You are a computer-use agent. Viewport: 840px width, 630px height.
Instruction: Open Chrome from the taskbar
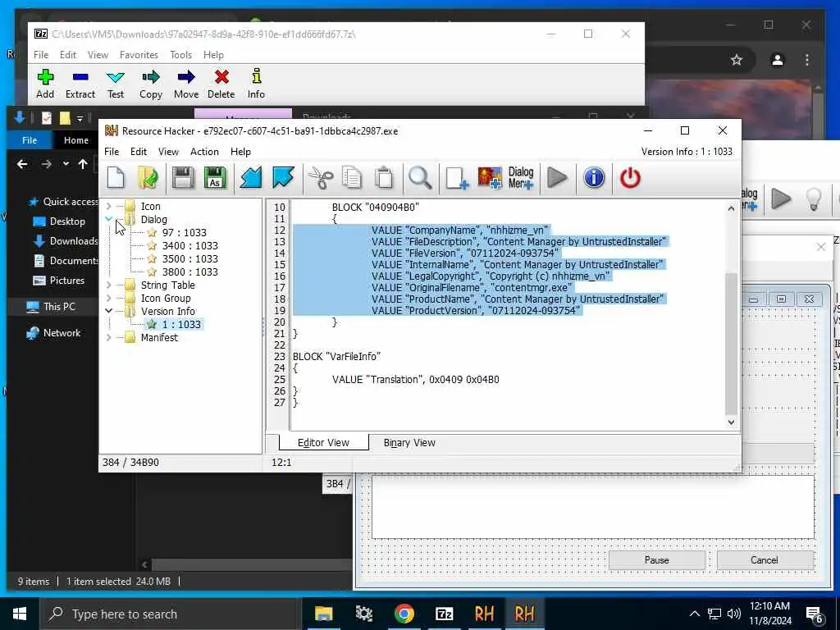[404, 614]
